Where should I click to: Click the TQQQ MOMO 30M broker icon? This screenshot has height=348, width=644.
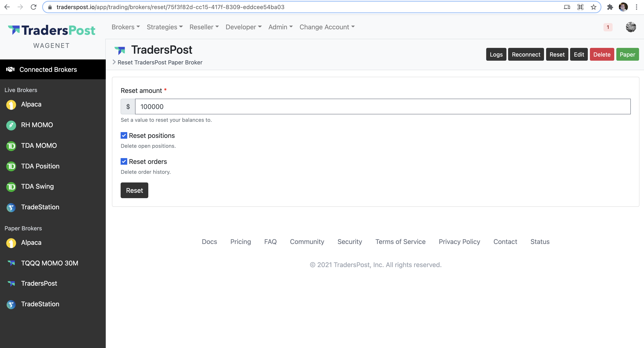click(x=11, y=263)
